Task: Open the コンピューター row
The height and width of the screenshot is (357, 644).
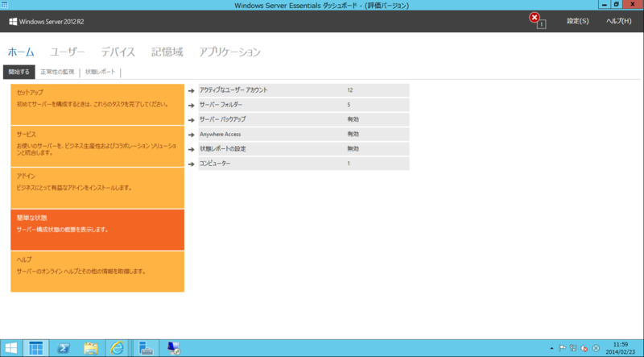Action: [304, 164]
